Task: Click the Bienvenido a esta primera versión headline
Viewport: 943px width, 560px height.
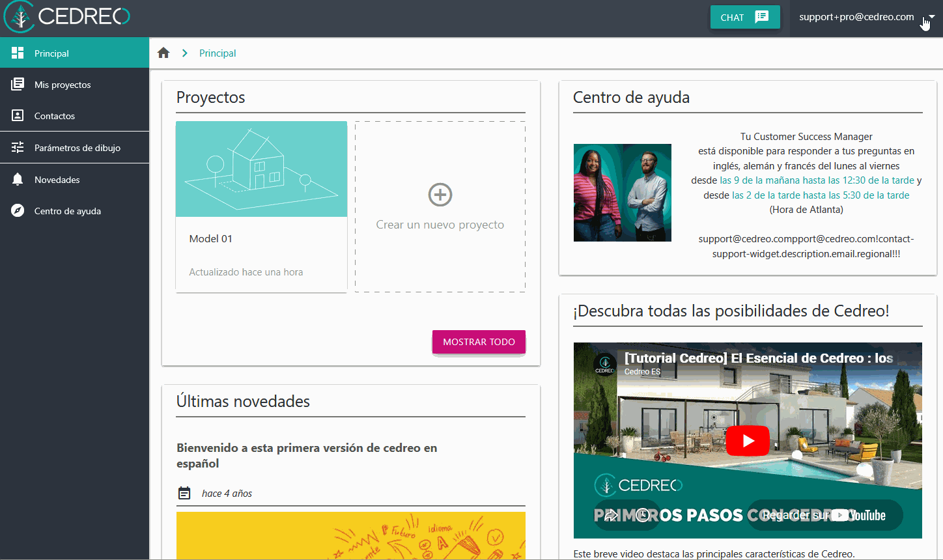Action: pos(307,456)
